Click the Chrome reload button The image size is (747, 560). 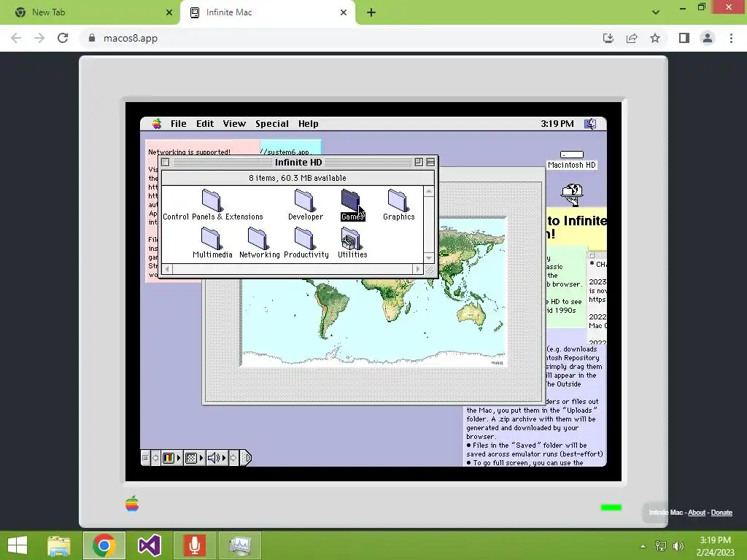[x=63, y=38]
